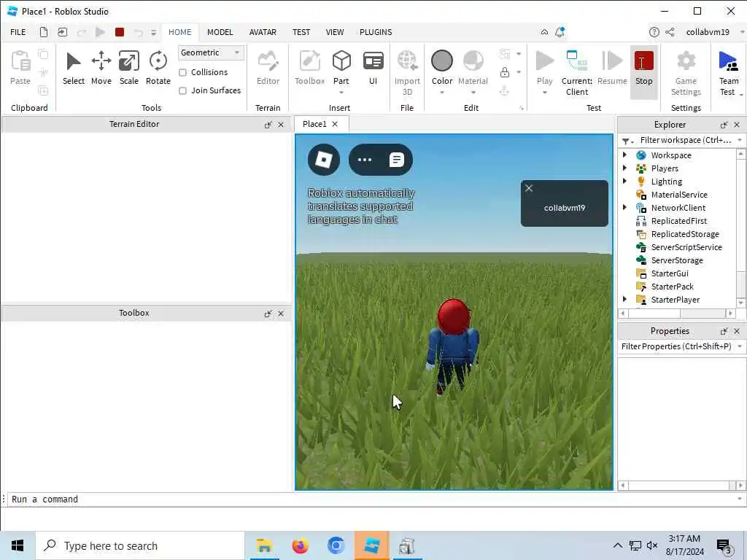Click the Windows Start button
Viewport: 747px width, 560px height.
[18, 545]
